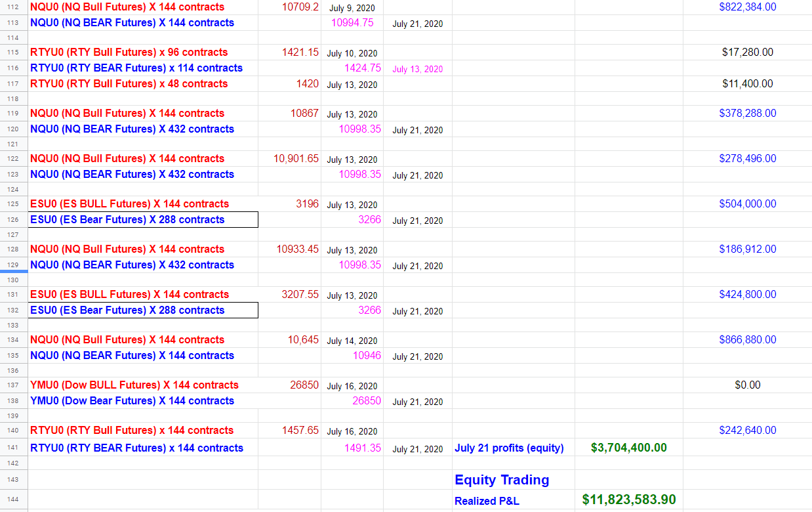Select row header 144
Viewport: 812px width, 512px height.
click(14, 500)
